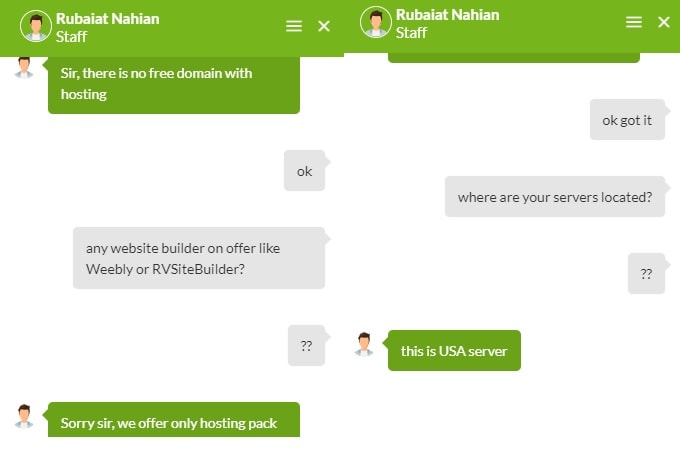
Task: Click Rubaiat Nahian's avatar in right header
Action: 376,22
